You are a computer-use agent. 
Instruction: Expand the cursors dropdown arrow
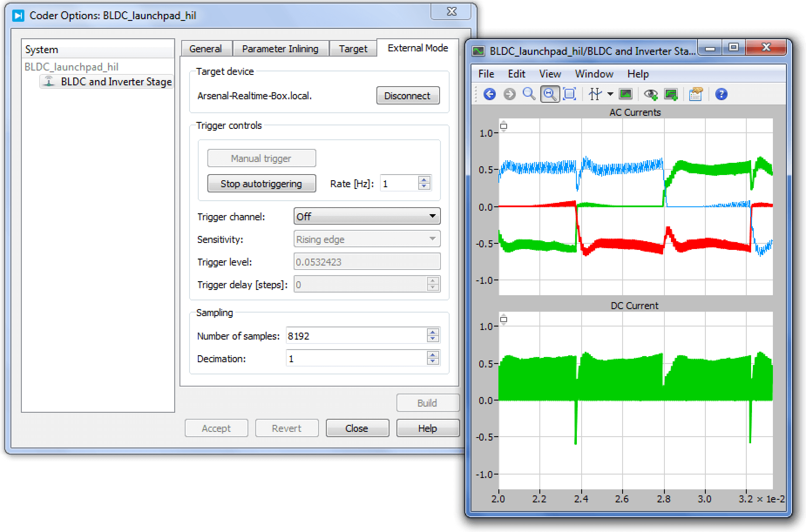tap(610, 94)
